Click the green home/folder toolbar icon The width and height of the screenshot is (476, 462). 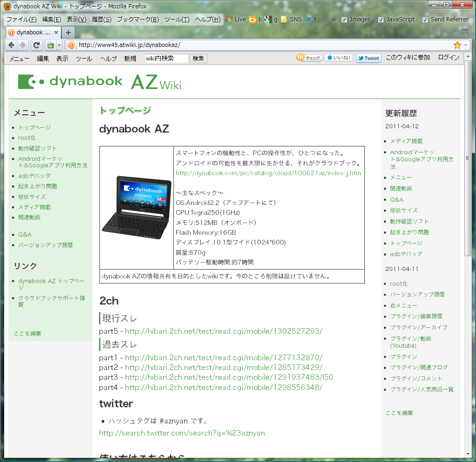click(50, 45)
